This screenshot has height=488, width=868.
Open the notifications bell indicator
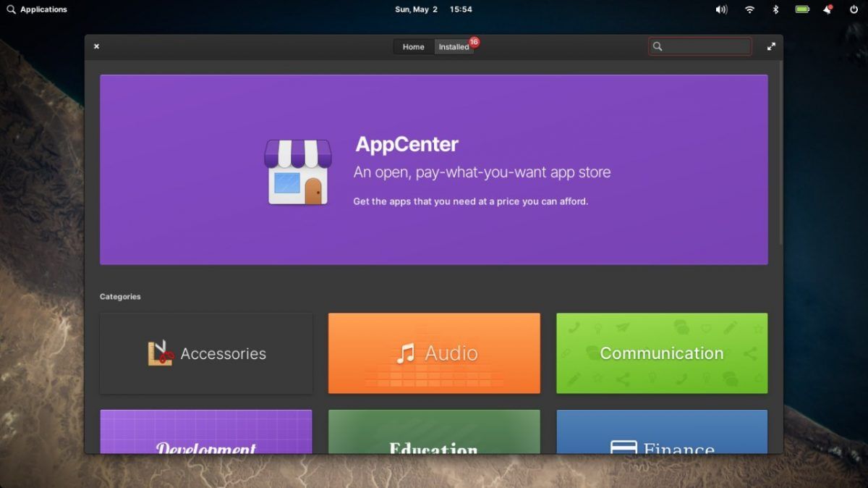tap(827, 9)
